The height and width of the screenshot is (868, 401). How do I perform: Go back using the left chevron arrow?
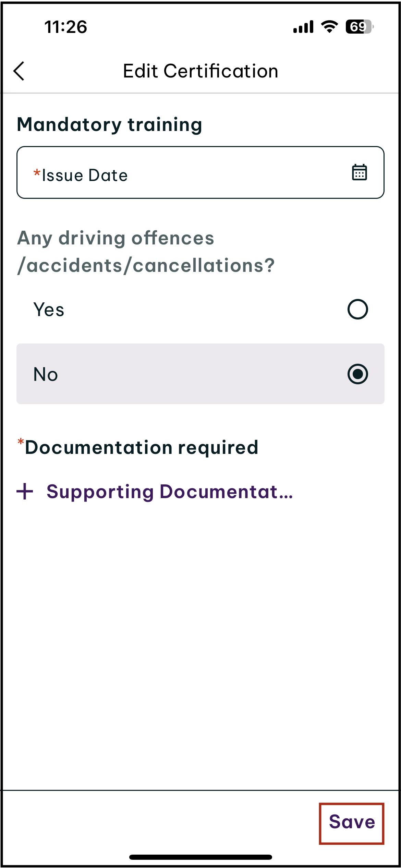[x=19, y=71]
